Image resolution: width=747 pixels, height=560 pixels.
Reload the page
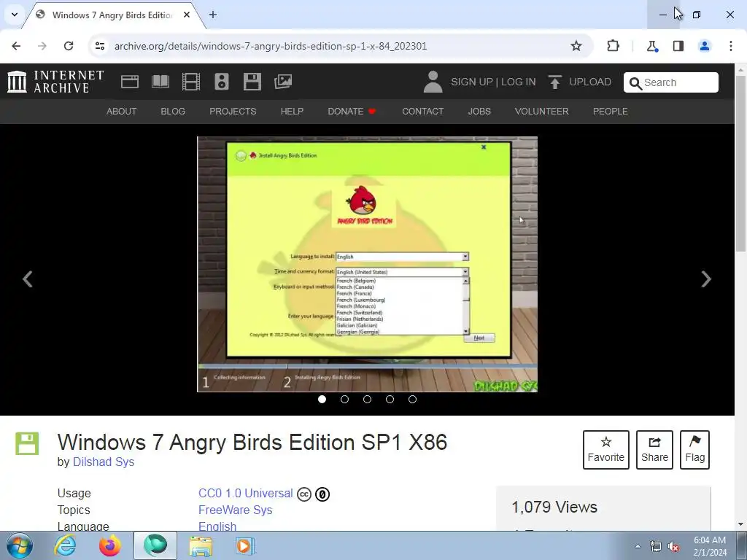[x=69, y=46]
